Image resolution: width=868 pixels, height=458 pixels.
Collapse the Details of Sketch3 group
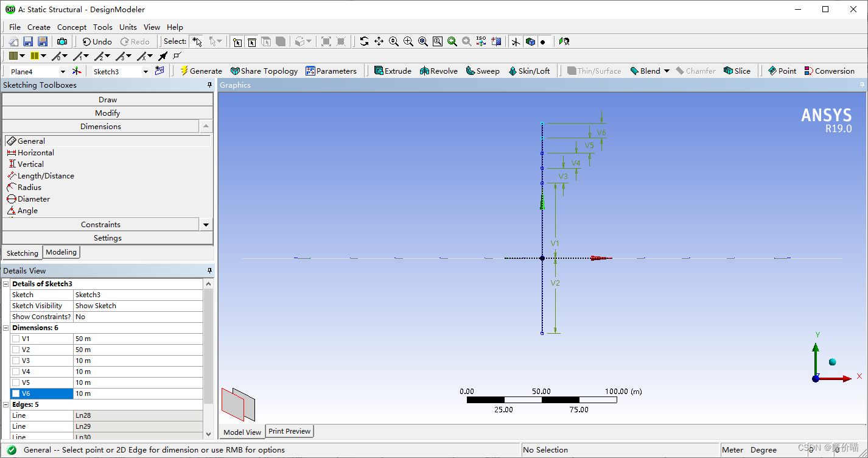(6, 284)
